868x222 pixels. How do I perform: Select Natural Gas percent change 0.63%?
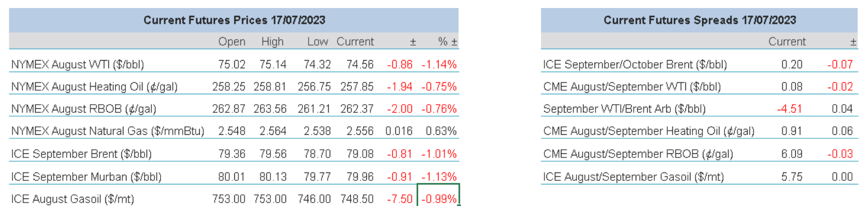click(441, 131)
